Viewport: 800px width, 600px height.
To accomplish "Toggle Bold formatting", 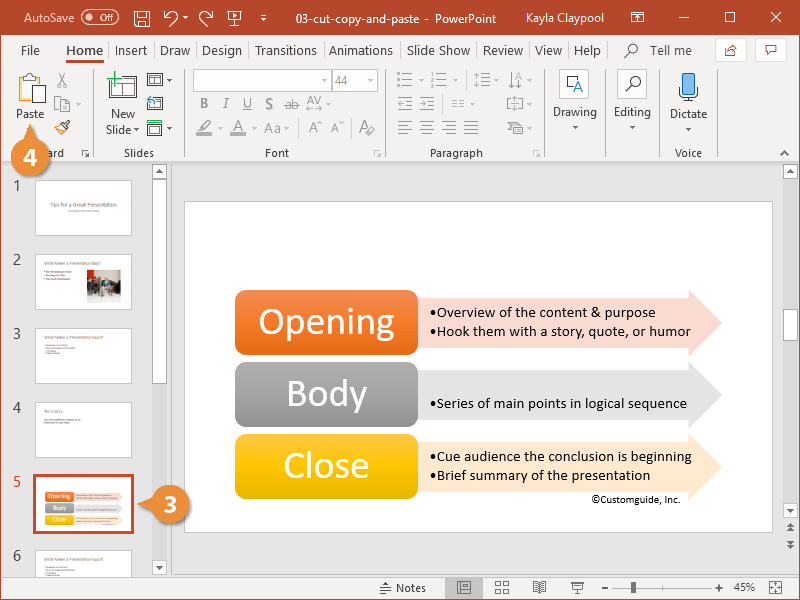I will tap(204, 103).
